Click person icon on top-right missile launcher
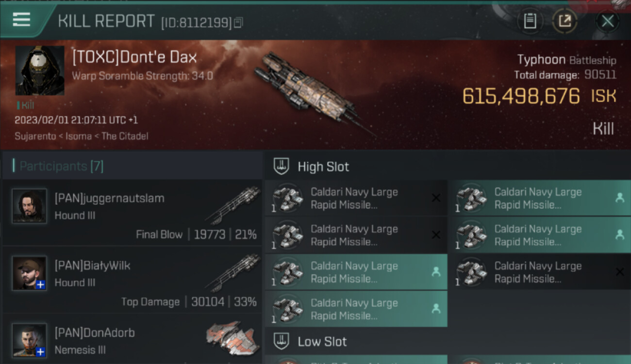This screenshot has width=631, height=364. coord(619,198)
